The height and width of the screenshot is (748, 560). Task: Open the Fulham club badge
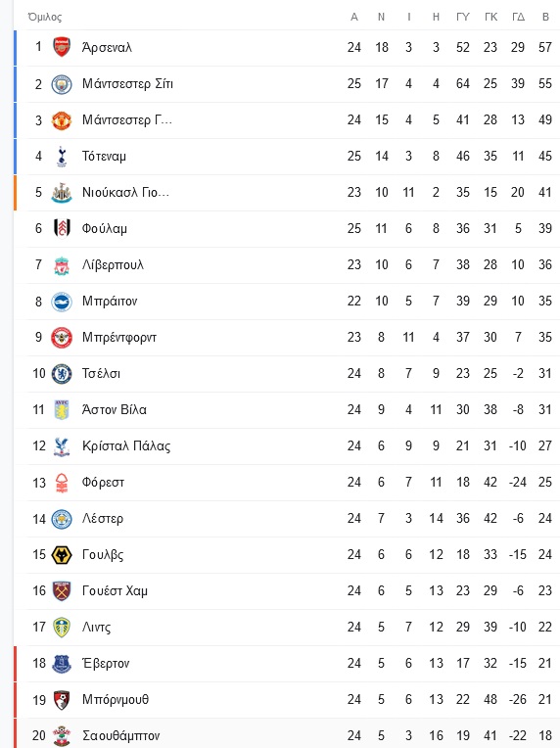click(x=62, y=228)
